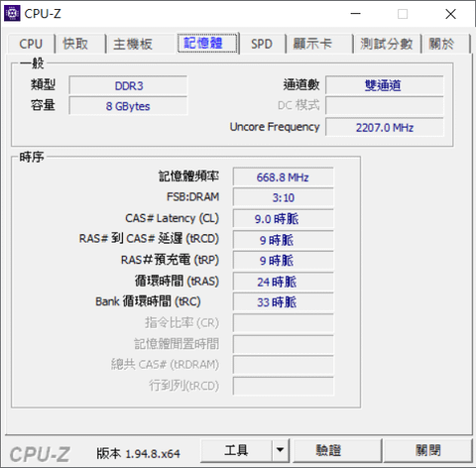Click the 24 時脈 tRAS value
The image size is (476, 468).
(283, 282)
